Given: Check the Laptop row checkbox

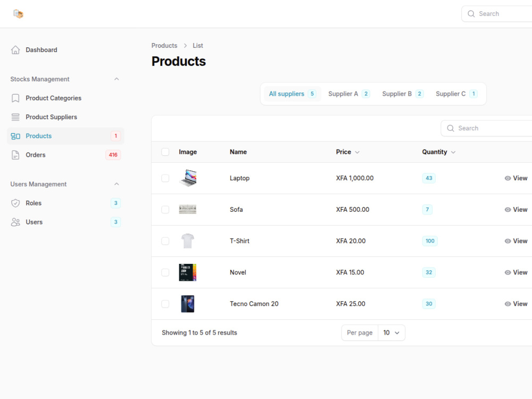Looking at the screenshot, I should click(x=165, y=178).
